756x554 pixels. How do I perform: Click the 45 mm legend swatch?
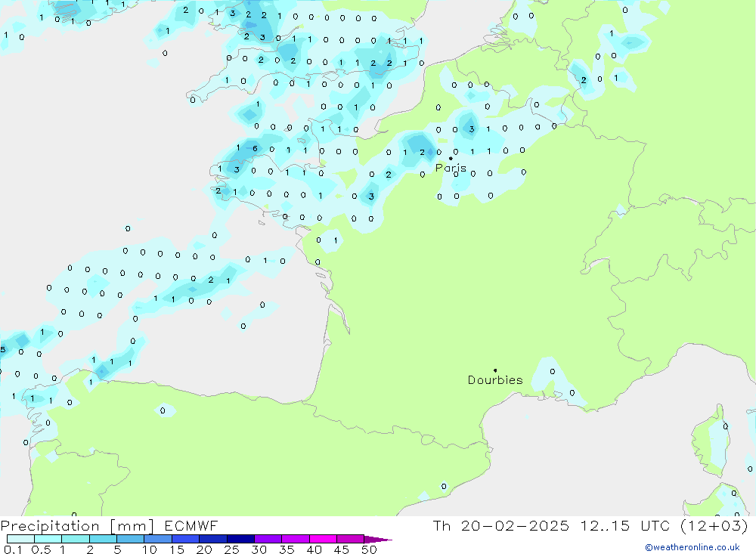click(350, 539)
